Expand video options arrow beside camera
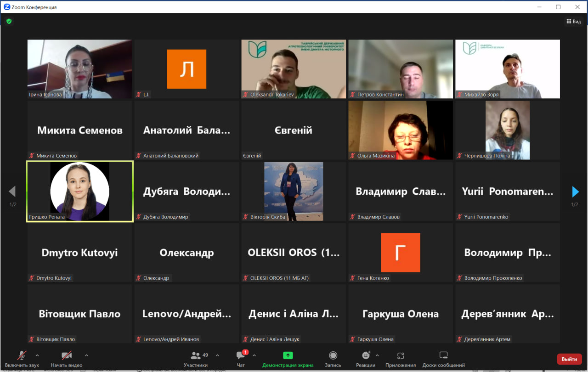The height and width of the screenshot is (372, 588). [x=86, y=355]
